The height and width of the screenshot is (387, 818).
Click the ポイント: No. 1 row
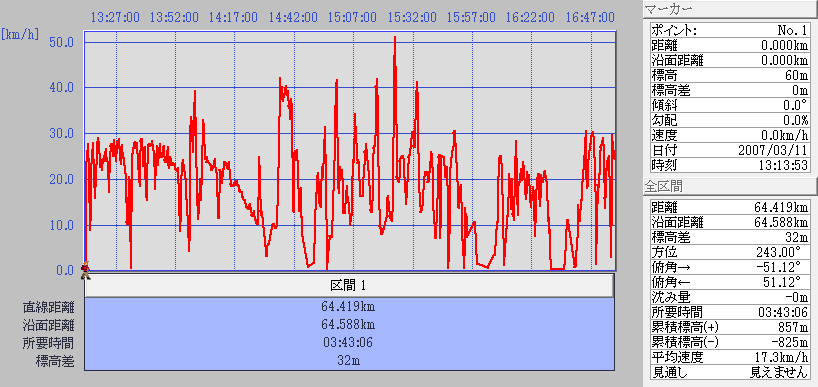tap(730, 31)
